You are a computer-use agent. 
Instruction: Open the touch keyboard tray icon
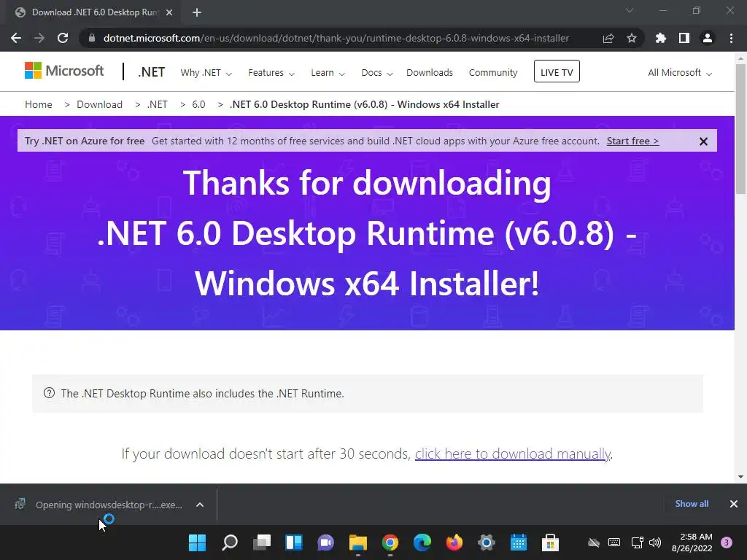pyautogui.click(x=614, y=542)
